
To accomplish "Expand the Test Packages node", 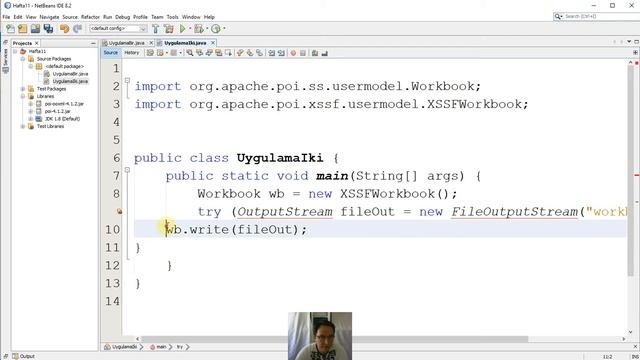I will 23,89.
